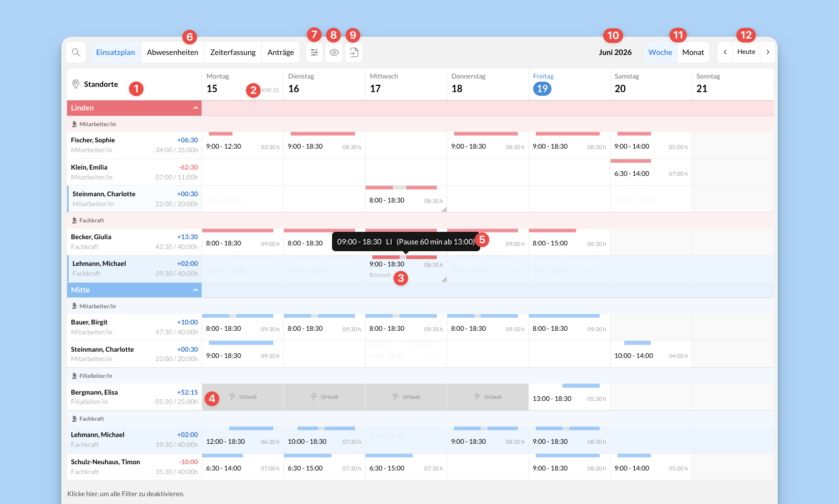Click the Urlaub umbrella icon on Montag
The image size is (839, 504).
click(232, 397)
